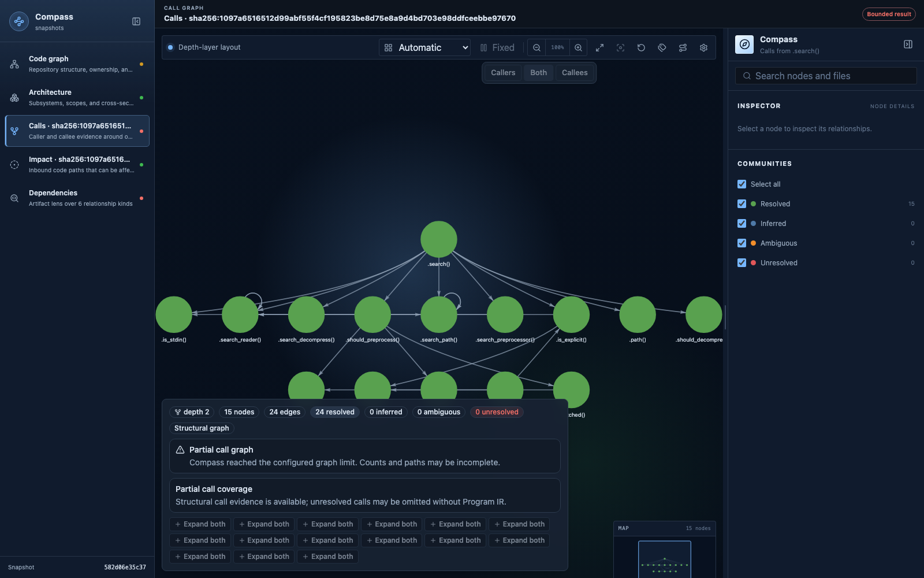Open the Dependencies lens icon
The width and height of the screenshot is (924, 578).
coord(14,198)
